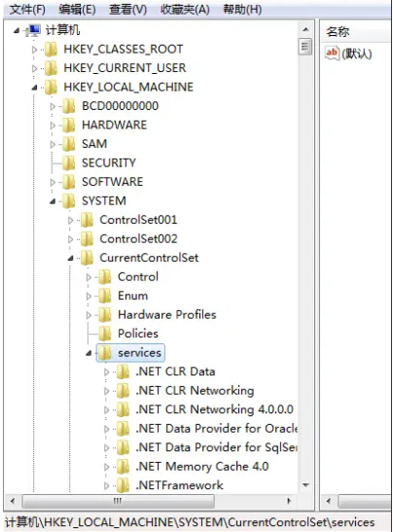The image size is (393, 532).
Task: Click the SOFTWARE folder icon
Action: (x=69, y=182)
